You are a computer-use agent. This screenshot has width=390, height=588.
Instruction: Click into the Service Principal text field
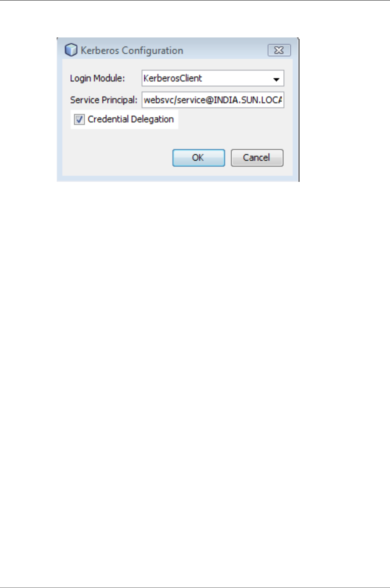point(213,100)
